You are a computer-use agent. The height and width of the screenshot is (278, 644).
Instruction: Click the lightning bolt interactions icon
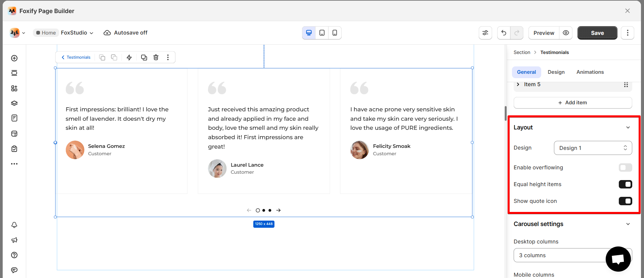(x=129, y=57)
